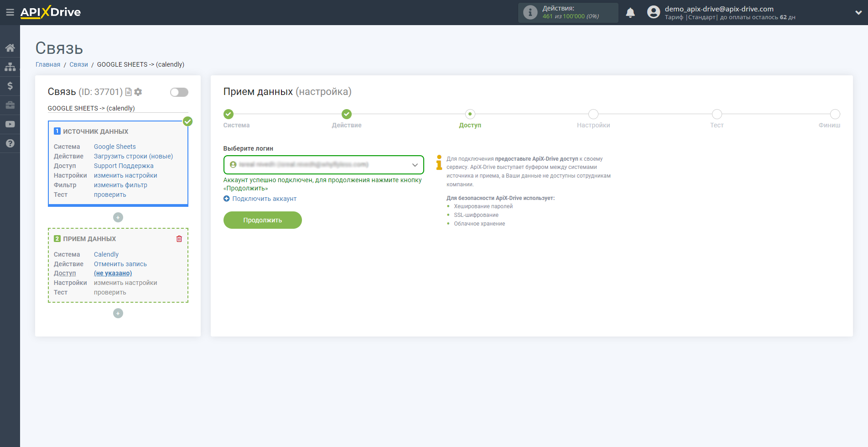Click source проверить test link
868x447 pixels.
110,195
